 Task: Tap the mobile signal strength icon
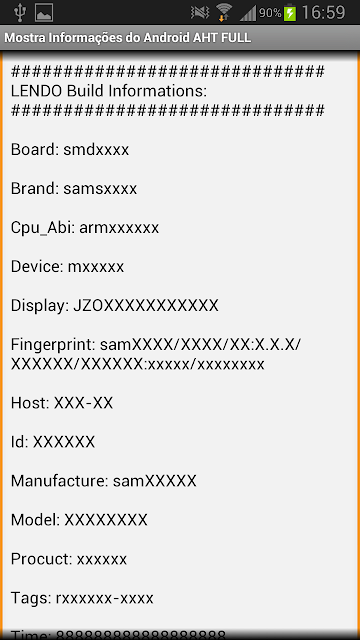click(248, 13)
